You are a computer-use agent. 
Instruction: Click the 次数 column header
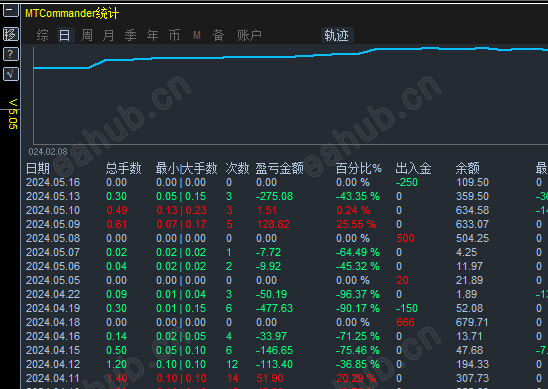[237, 168]
